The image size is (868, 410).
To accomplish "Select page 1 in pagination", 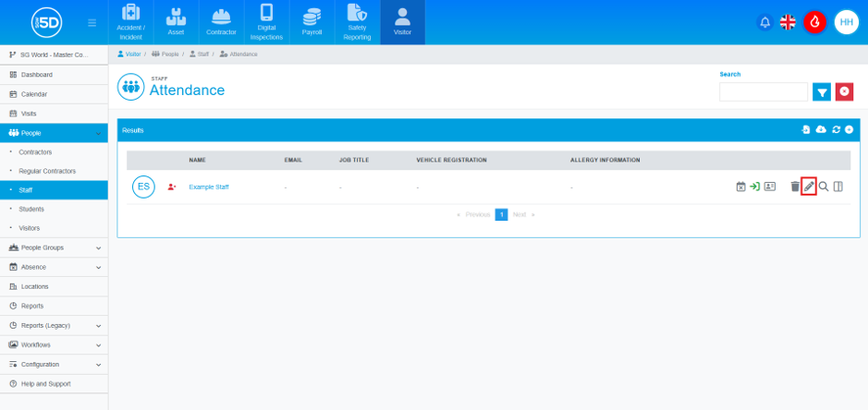I will click(502, 214).
